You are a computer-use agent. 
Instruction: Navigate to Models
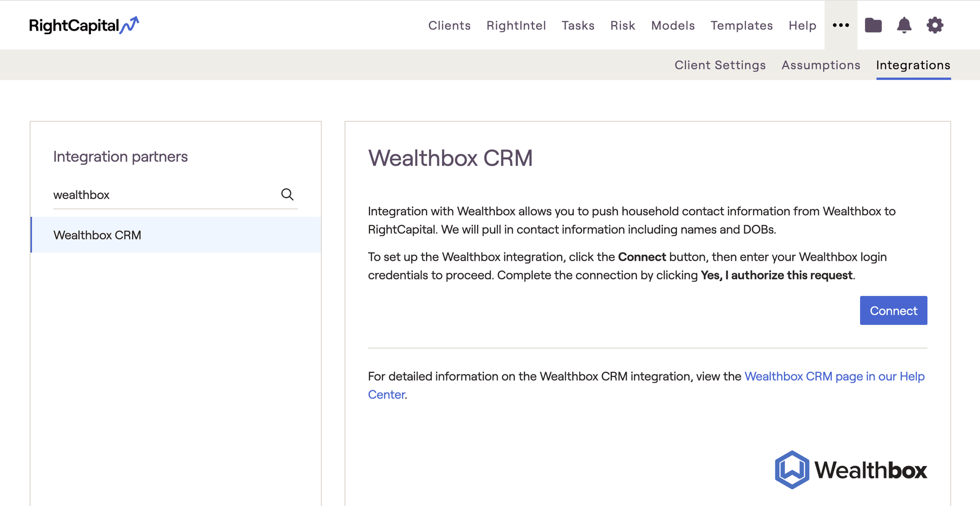tap(673, 26)
